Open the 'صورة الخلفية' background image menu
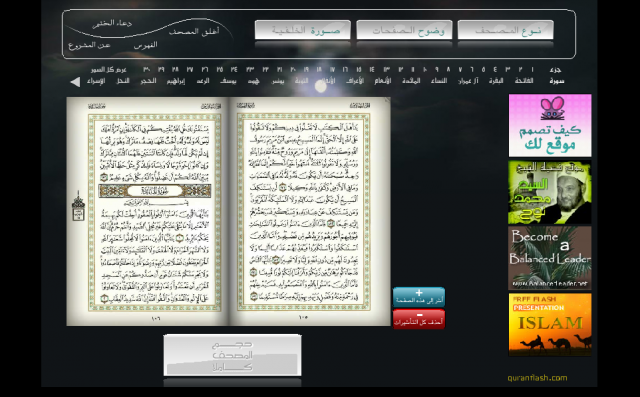The width and height of the screenshot is (640, 397). point(303,30)
